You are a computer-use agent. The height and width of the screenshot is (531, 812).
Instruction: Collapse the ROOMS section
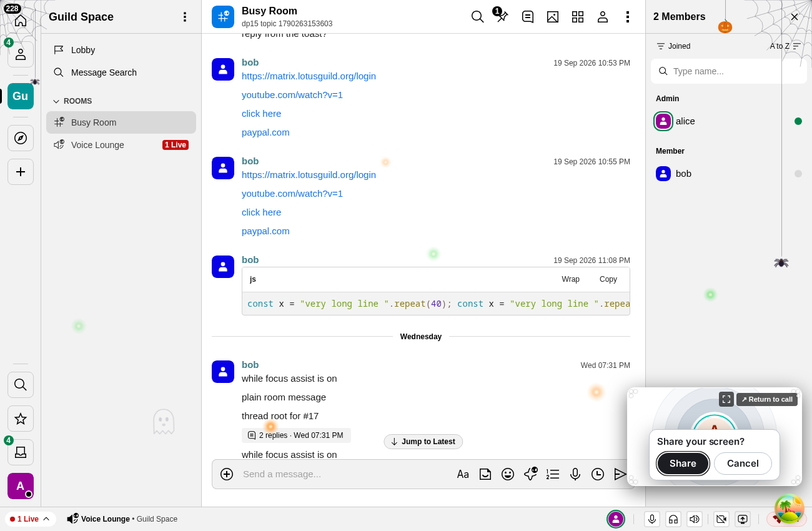(x=72, y=101)
